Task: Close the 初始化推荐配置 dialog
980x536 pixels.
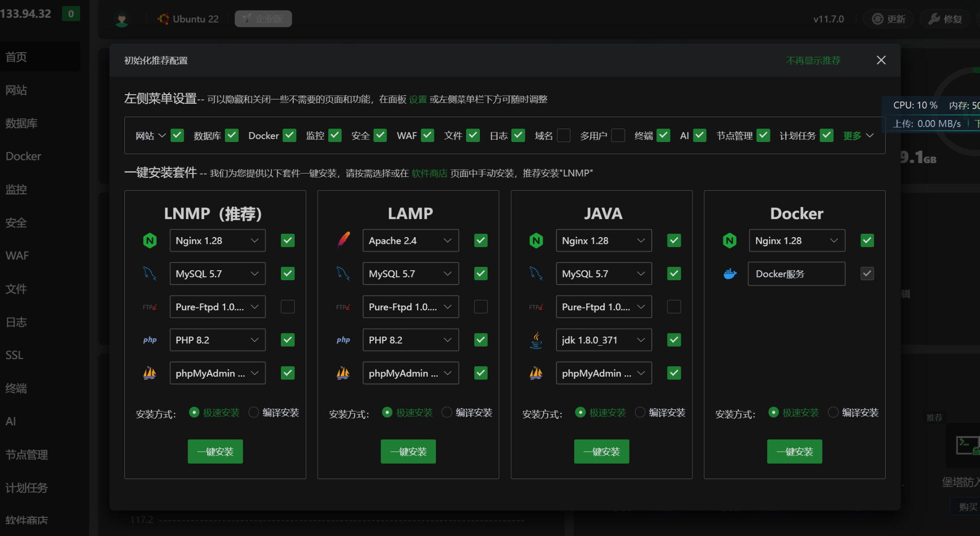Action: [x=881, y=60]
